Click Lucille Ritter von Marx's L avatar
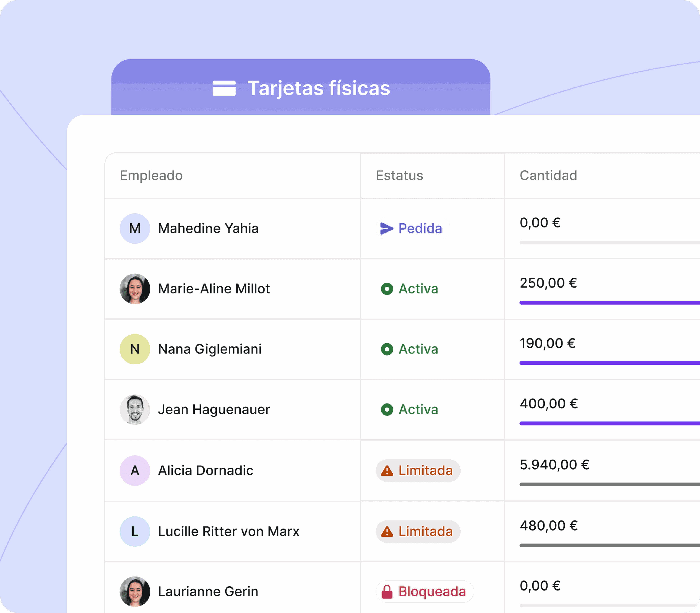Viewport: 700px width, 613px height. pyautogui.click(x=135, y=532)
